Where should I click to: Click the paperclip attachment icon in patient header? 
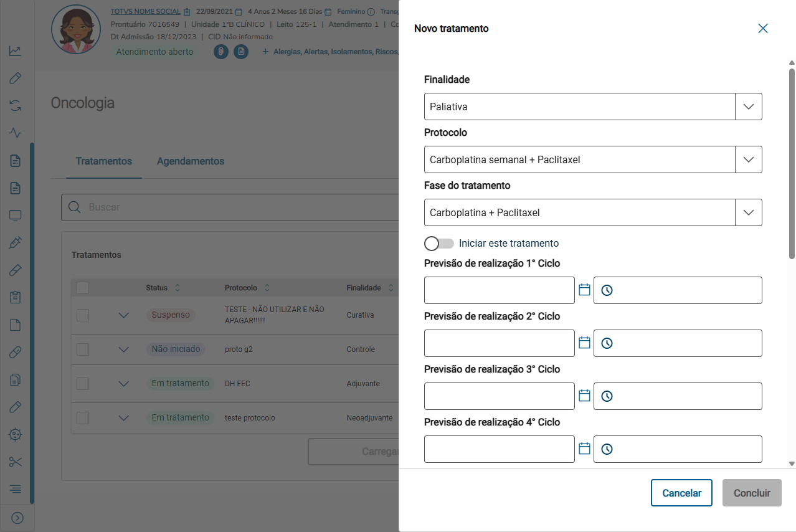pyautogui.click(x=221, y=52)
